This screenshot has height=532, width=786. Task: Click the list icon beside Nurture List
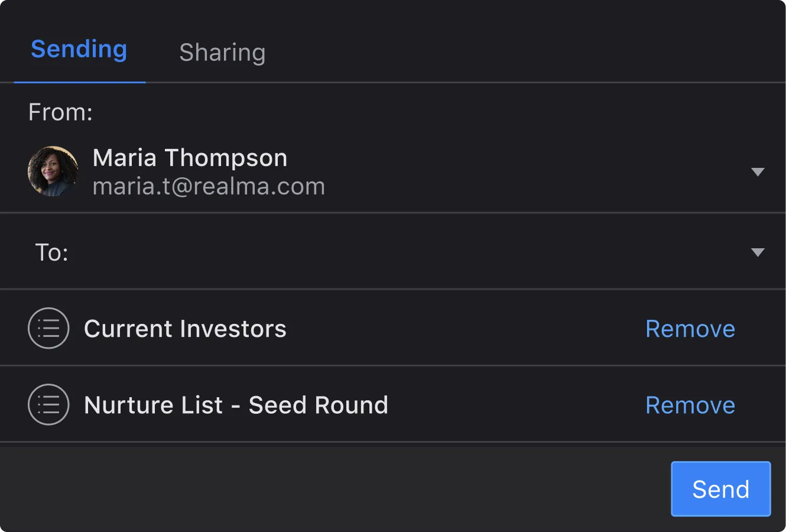click(48, 405)
